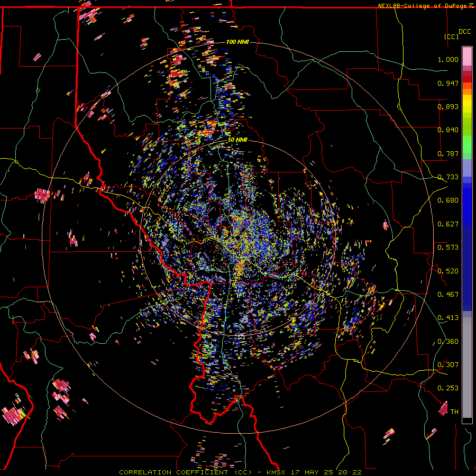Image resolution: width=476 pixels, height=476 pixels.
Task: Click the TH label at legend bottom
Action: tap(454, 412)
